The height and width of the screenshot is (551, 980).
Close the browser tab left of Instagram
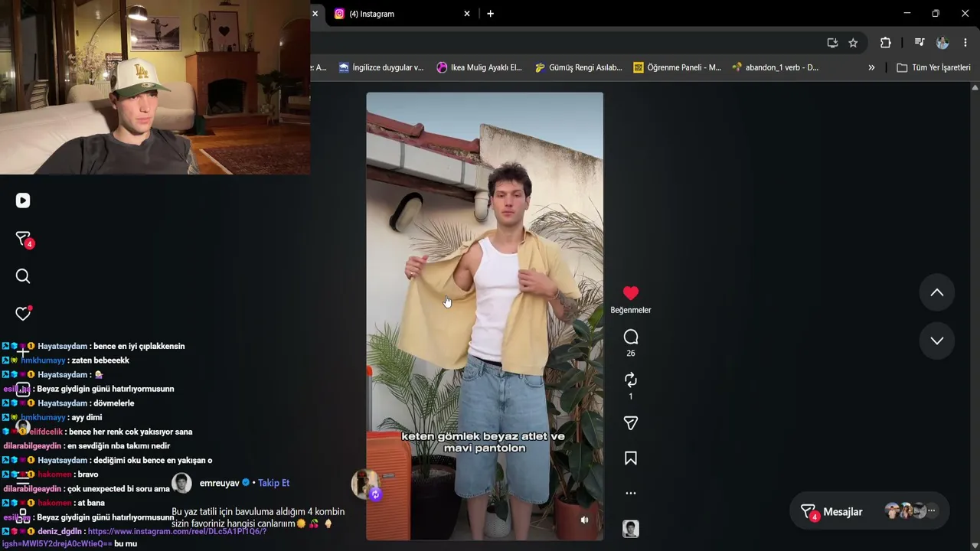[315, 14]
